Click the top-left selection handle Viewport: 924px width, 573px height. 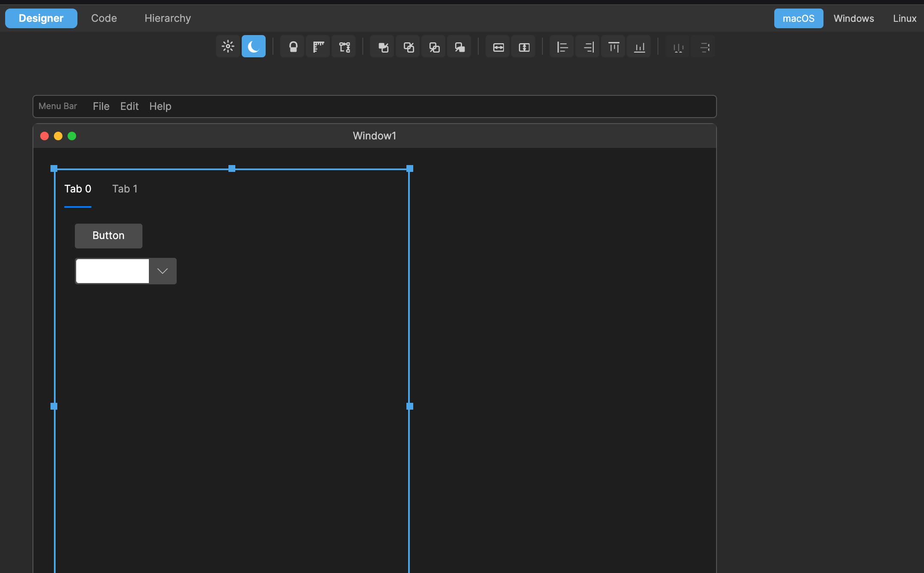click(54, 168)
